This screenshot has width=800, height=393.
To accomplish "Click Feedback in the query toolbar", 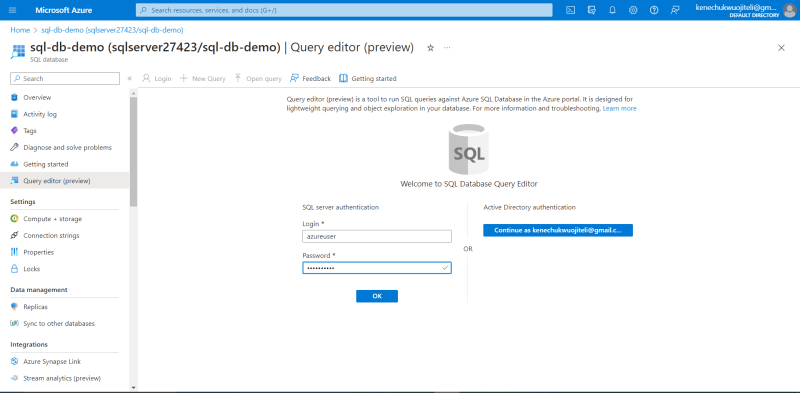I will pyautogui.click(x=310, y=79).
